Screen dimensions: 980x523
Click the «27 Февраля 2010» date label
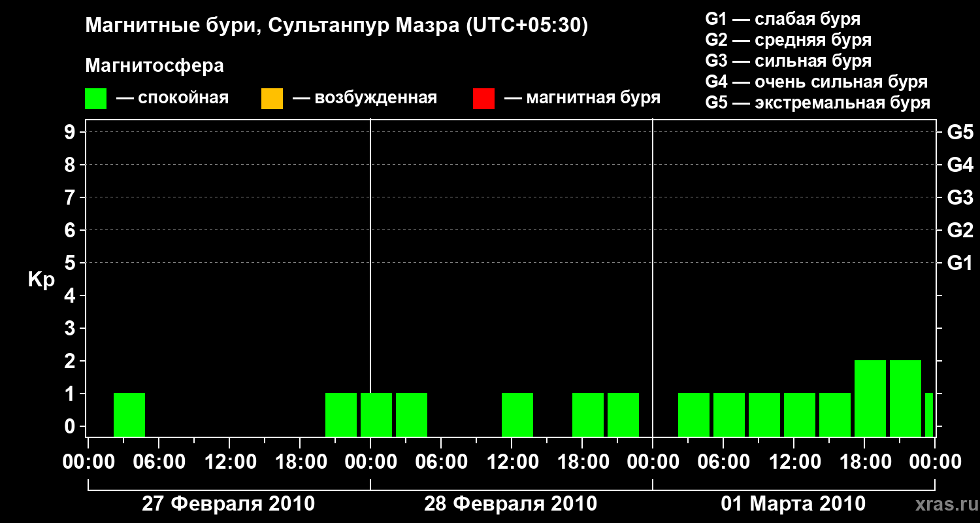[x=228, y=504]
